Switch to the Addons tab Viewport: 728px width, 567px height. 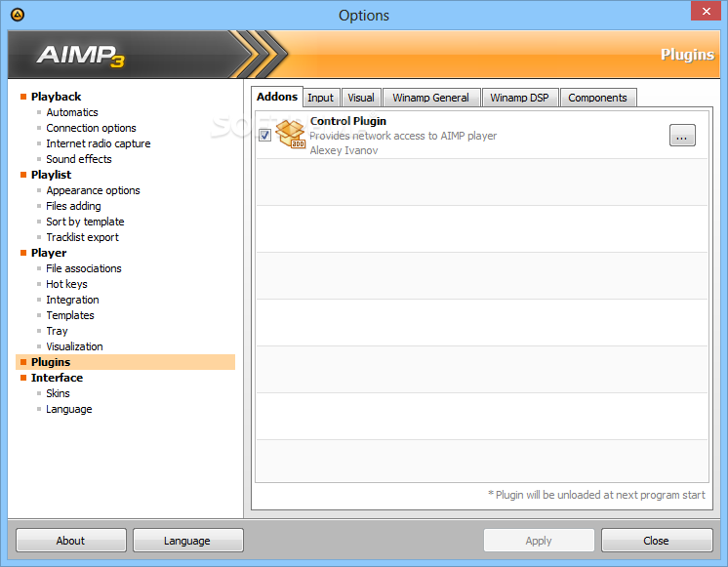pyautogui.click(x=277, y=97)
